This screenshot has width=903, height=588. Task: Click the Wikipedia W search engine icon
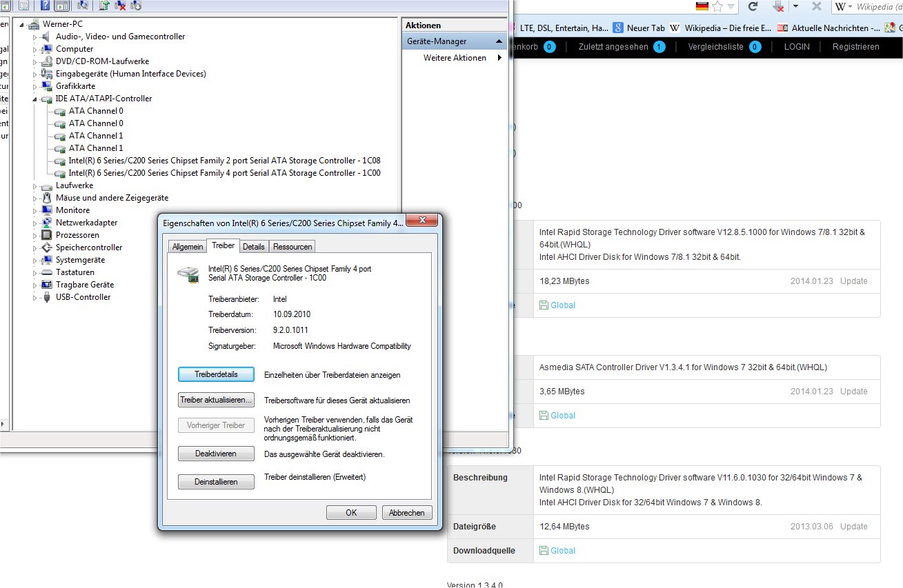pyautogui.click(x=841, y=6)
